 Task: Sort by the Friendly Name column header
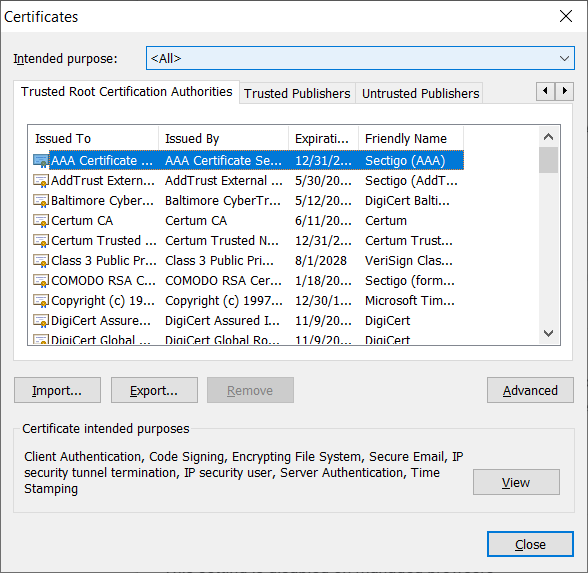(411, 138)
